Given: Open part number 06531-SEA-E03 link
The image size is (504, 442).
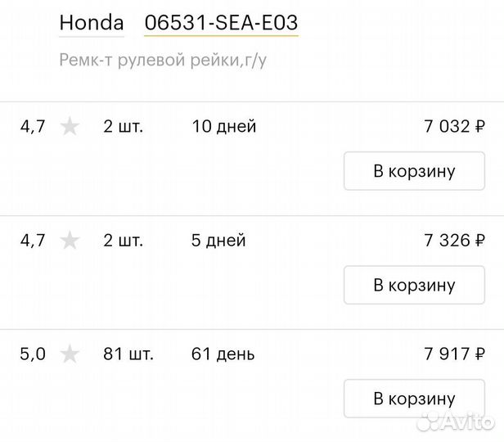Looking at the screenshot, I should pyautogui.click(x=221, y=22).
